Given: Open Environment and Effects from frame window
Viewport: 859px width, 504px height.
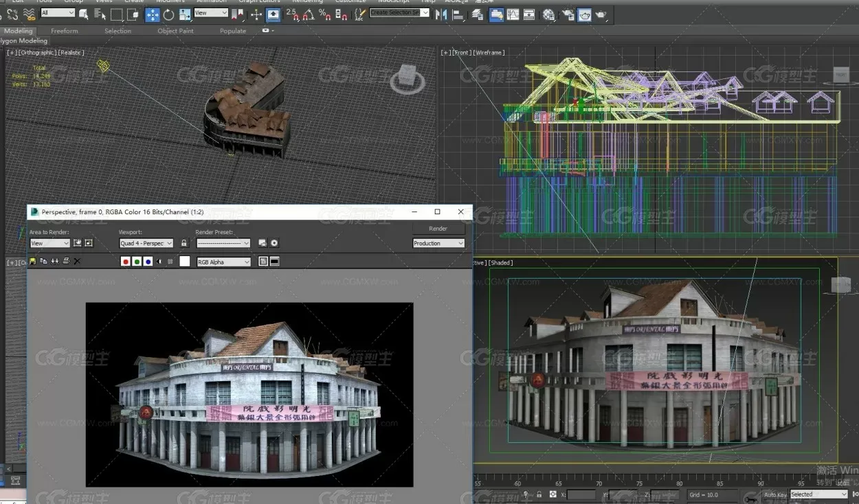Looking at the screenshot, I should [274, 243].
